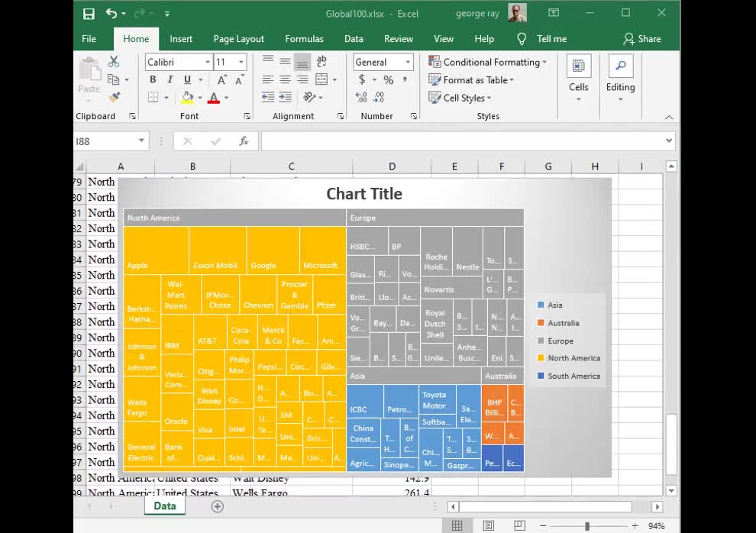This screenshot has width=756, height=533.
Task: Switch to the Insert tab
Action: click(181, 39)
